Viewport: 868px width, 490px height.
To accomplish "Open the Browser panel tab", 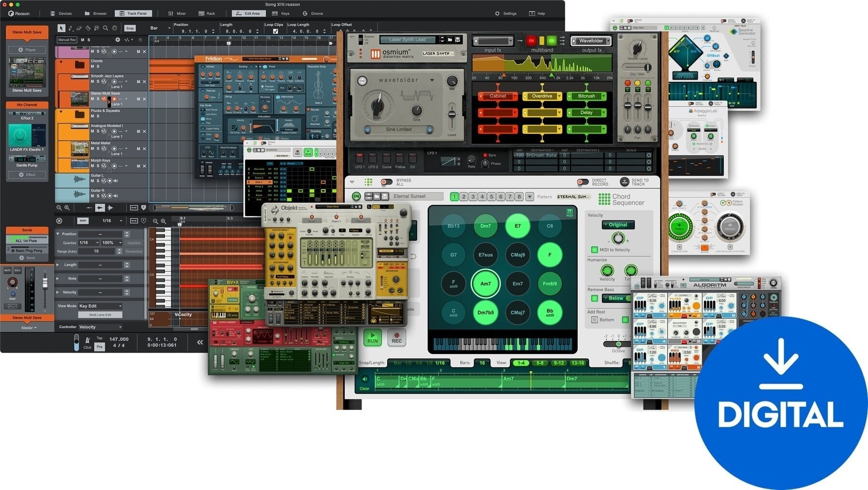I will point(95,14).
